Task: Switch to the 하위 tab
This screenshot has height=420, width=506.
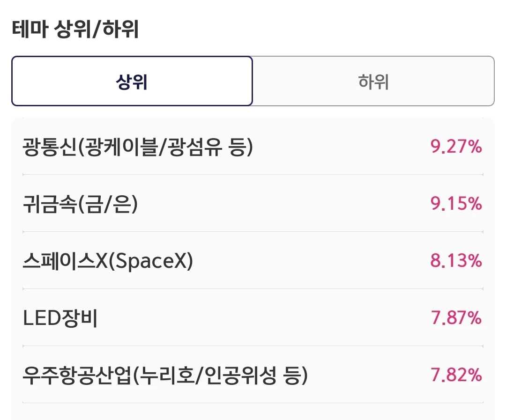Action: [373, 81]
